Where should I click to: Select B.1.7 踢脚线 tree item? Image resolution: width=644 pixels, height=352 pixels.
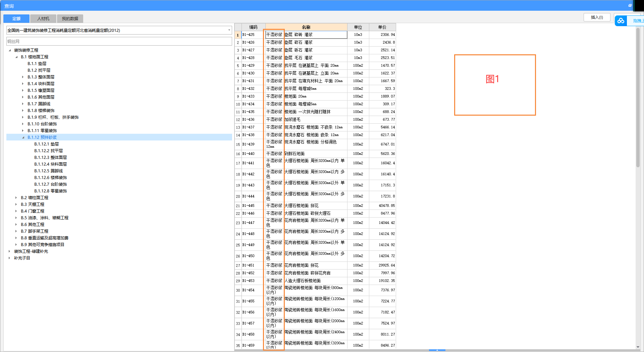39,104
